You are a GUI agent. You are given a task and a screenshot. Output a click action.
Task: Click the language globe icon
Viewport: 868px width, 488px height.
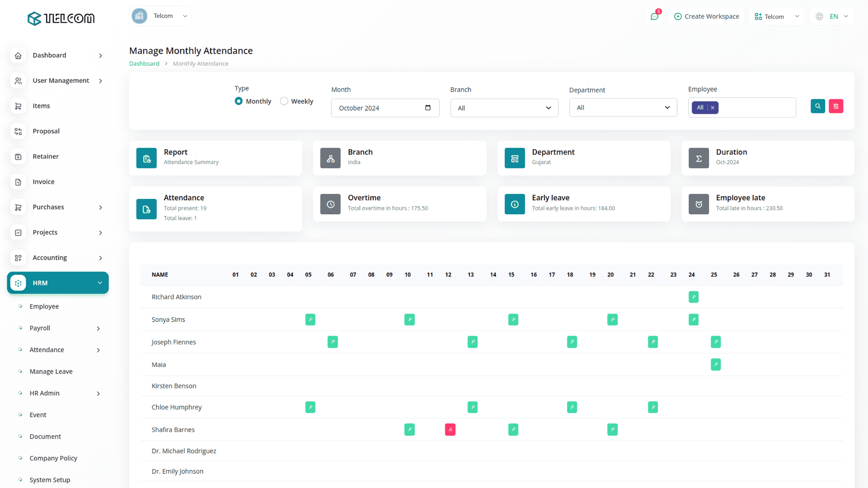820,17
